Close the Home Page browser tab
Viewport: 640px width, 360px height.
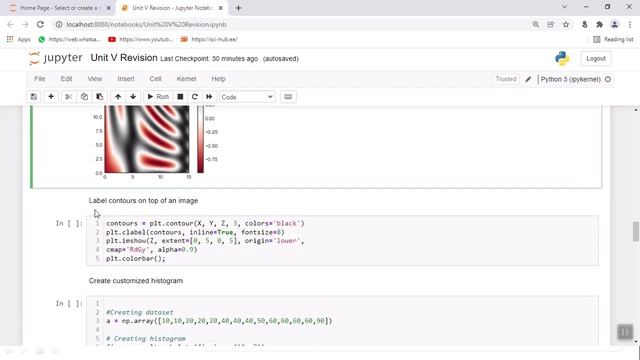pyautogui.click(x=109, y=8)
